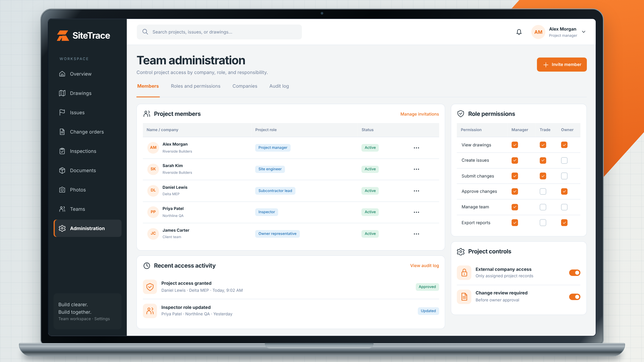
Task: Click the Site engineer role badge
Action: (x=270, y=169)
